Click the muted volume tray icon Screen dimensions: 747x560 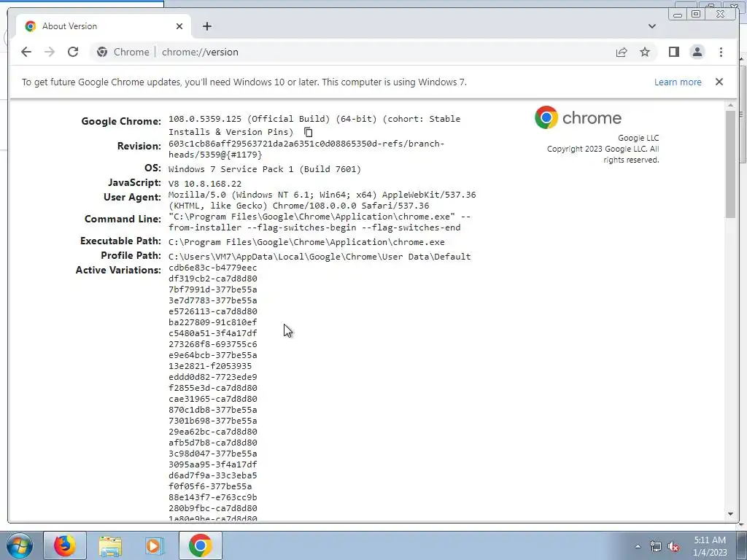pos(673,546)
